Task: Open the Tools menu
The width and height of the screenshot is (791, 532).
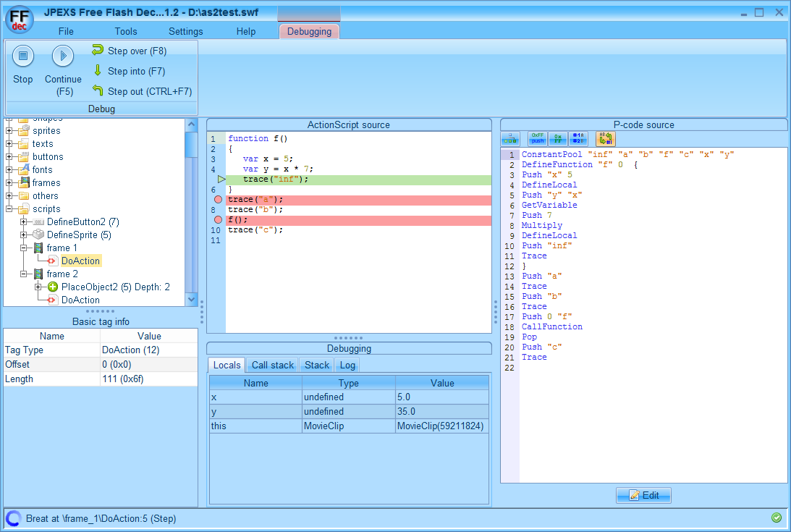Action: 126,31
